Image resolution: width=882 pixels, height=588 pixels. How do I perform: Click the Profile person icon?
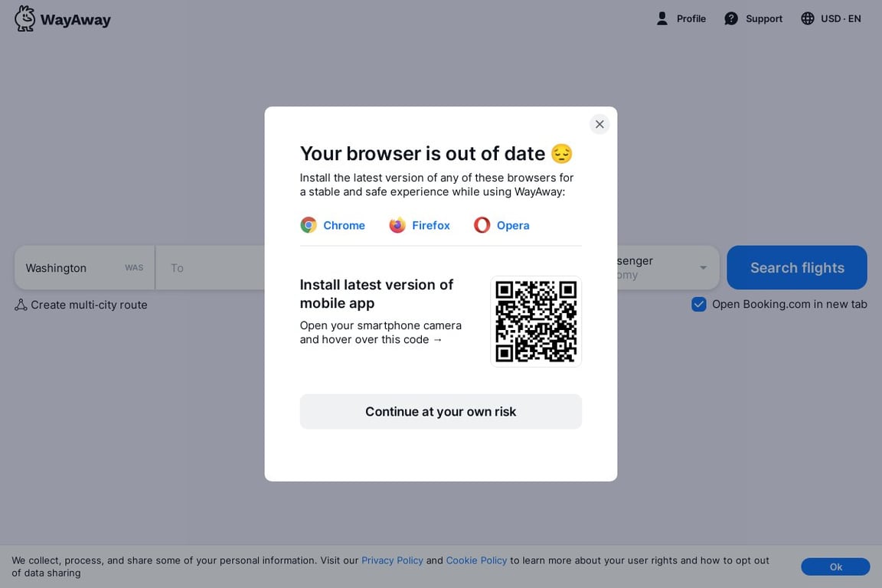click(662, 18)
